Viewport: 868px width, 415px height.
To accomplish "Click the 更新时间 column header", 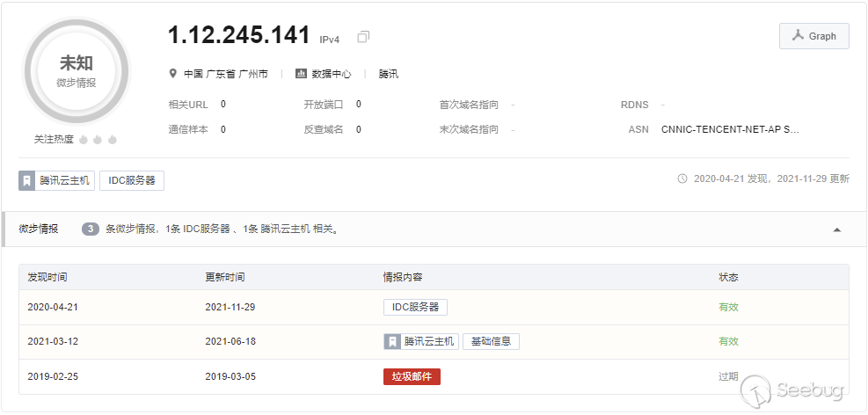I will 225,277.
